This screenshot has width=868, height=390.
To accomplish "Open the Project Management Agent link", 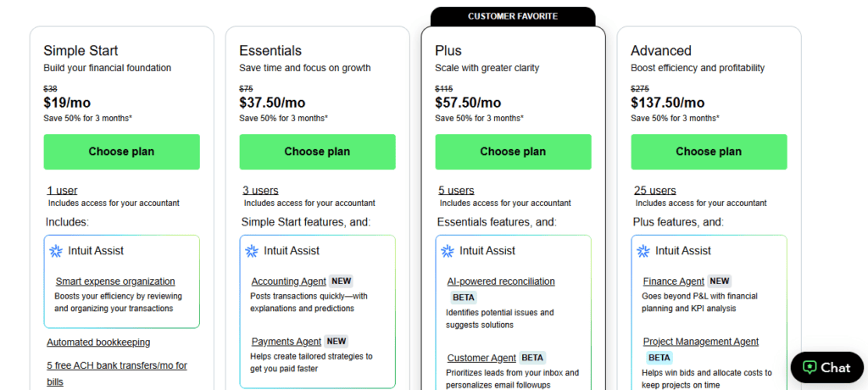I will point(701,342).
